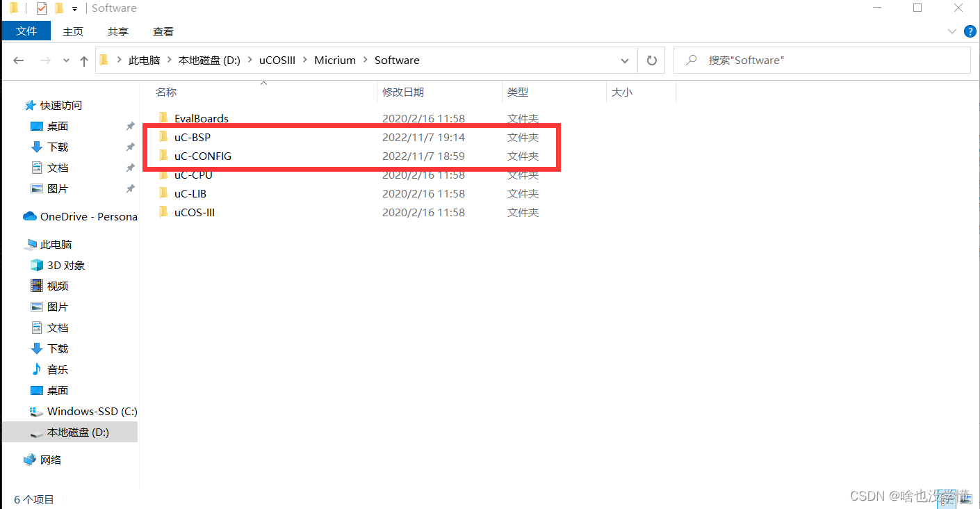Viewport: 980px width, 509px height.
Task: Click 此电脑 in the address bar
Action: pos(144,60)
